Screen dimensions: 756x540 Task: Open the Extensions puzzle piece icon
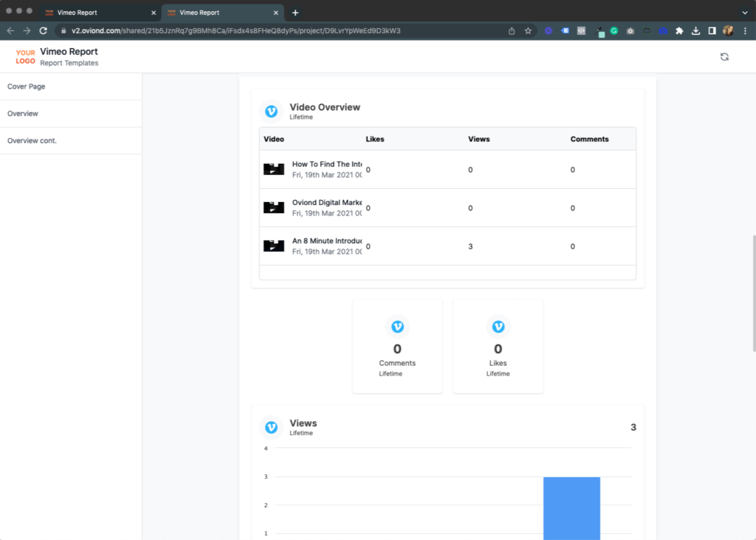pyautogui.click(x=679, y=31)
